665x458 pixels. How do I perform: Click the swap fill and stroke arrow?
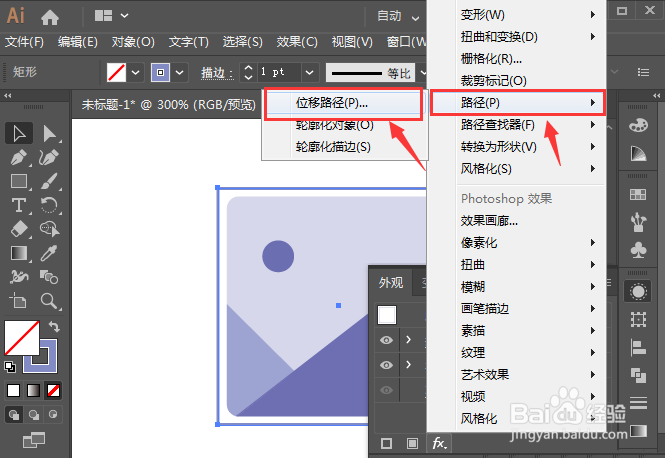pyautogui.click(x=54, y=327)
